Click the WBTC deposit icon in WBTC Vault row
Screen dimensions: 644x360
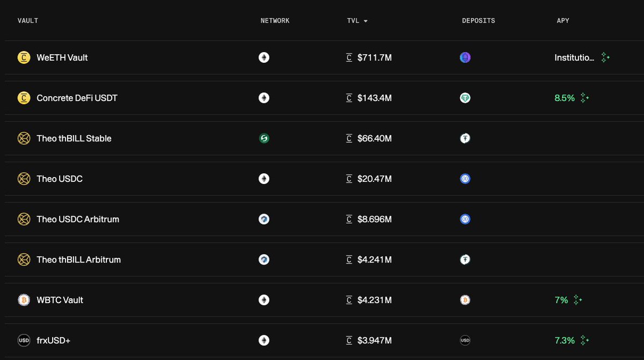coord(465,300)
